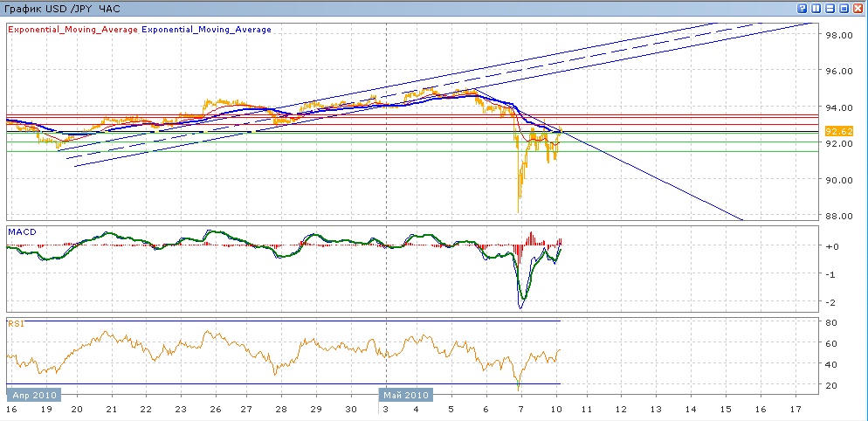868x421 pixels.
Task: Click the MACD indicator panel label
Action: [x=21, y=231]
